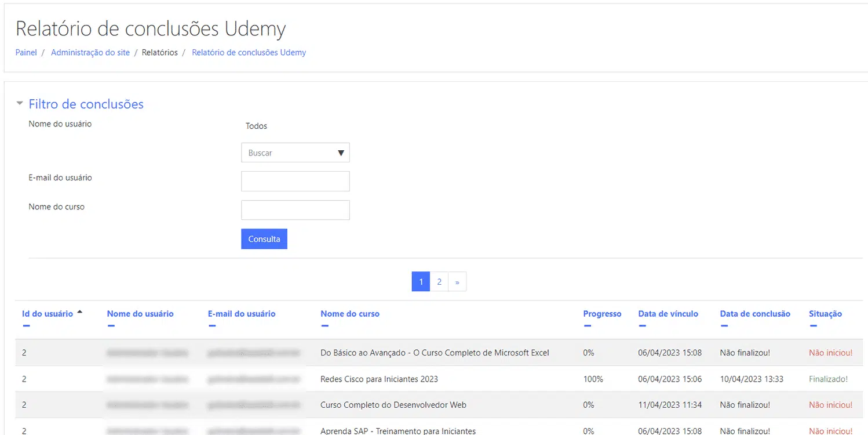Hide the Progresso column

pyautogui.click(x=587, y=326)
